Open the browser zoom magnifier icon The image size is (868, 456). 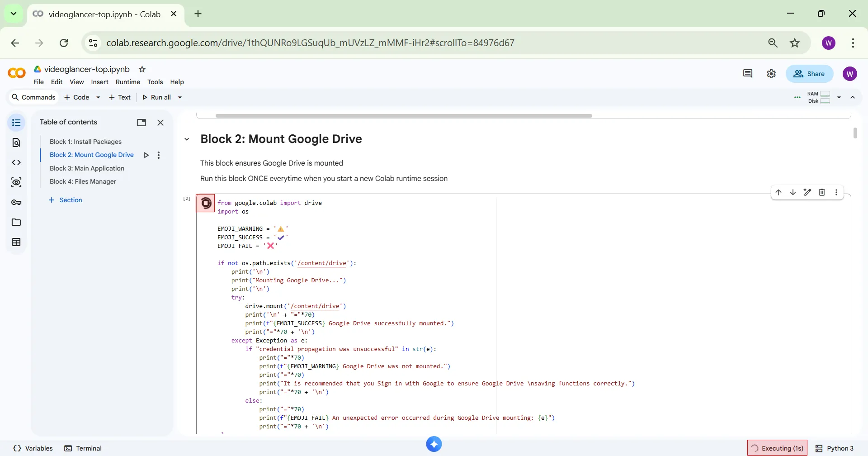point(773,43)
